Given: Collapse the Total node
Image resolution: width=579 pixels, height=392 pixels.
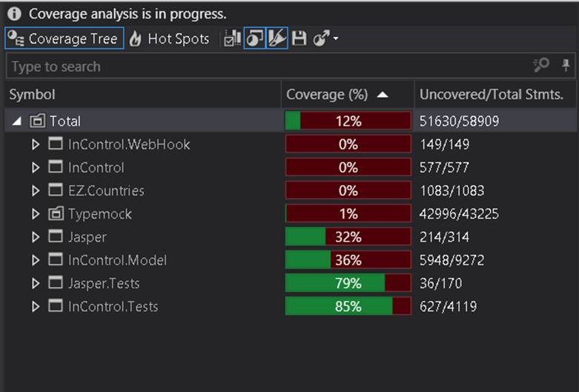Looking at the screenshot, I should (x=17, y=121).
